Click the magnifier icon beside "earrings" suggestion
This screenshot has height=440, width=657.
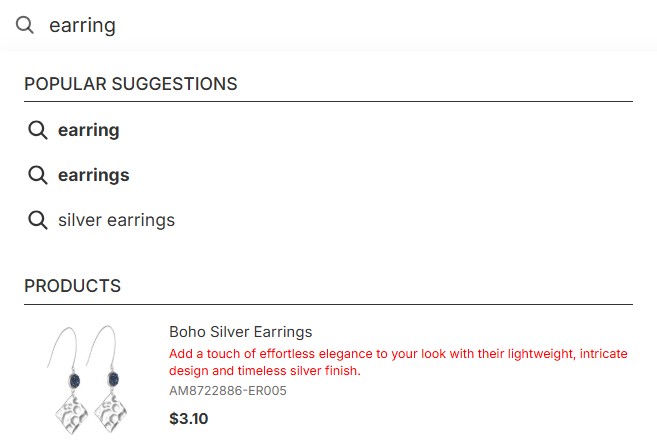point(37,175)
